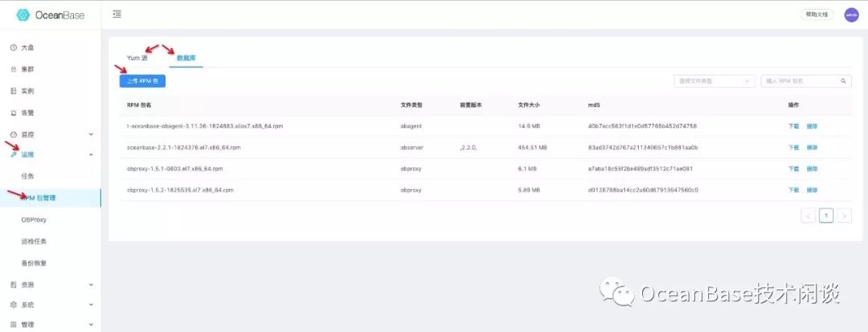Image resolution: width=868 pixels, height=332 pixels.
Task: Download the t-oceanbase-obagent rpm package
Action: pos(793,126)
